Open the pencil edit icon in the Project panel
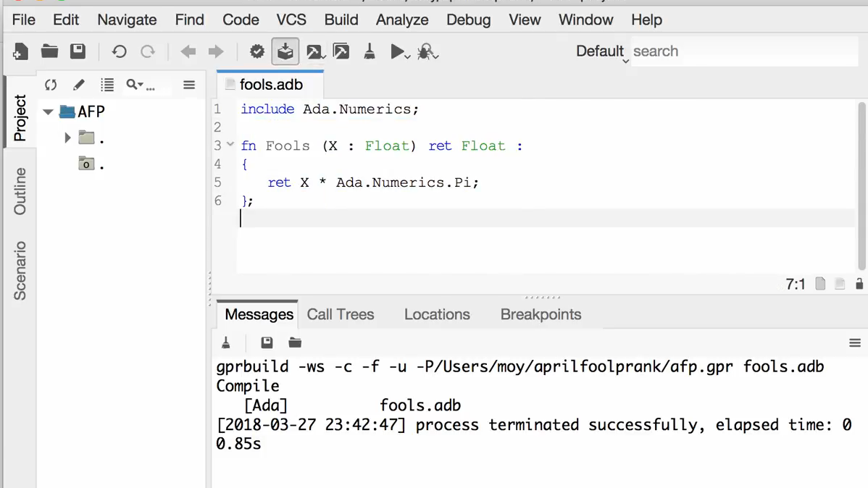Viewport: 868px width, 488px height. tap(78, 85)
